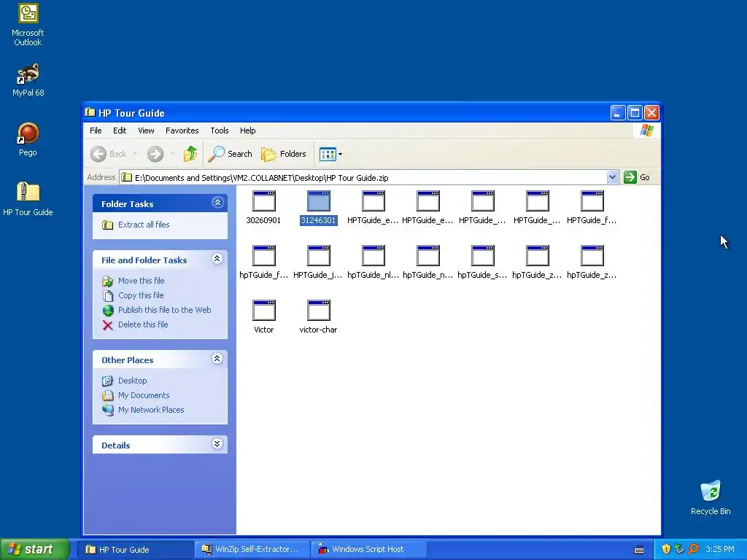Switch to WinZip Self-Extractor taskbar button
The height and width of the screenshot is (560, 747).
click(x=252, y=549)
